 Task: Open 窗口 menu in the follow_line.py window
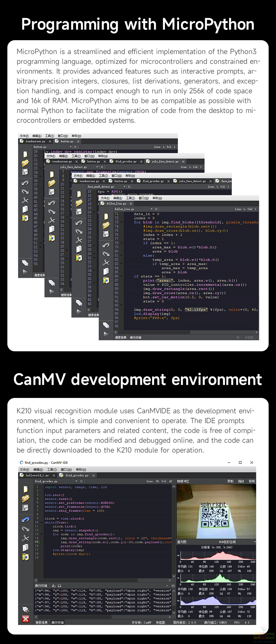tap(144, 198)
